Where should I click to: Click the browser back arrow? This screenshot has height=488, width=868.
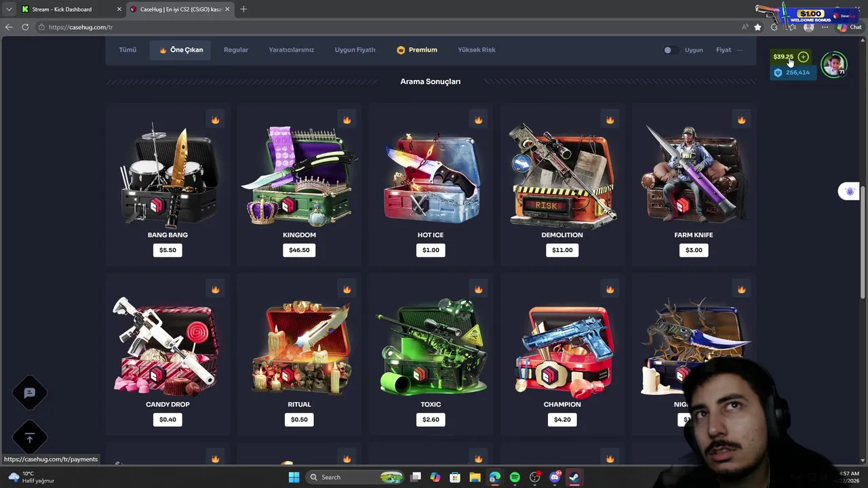point(9,27)
